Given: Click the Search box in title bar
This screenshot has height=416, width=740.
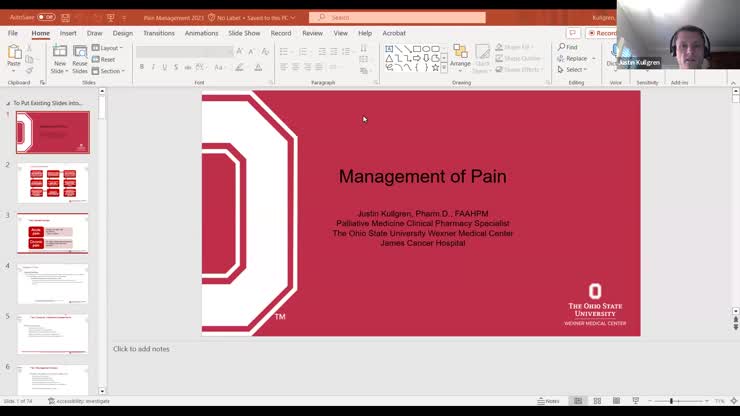Looking at the screenshot, I should pos(397,17).
